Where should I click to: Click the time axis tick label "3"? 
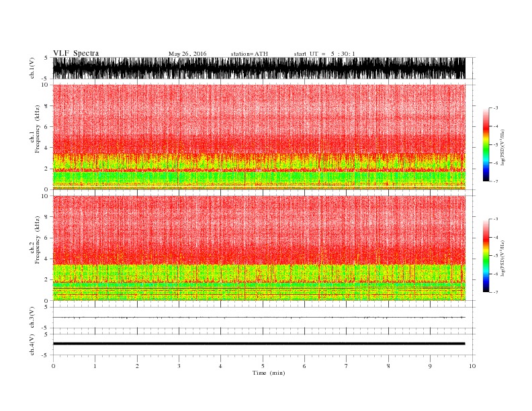point(179,366)
